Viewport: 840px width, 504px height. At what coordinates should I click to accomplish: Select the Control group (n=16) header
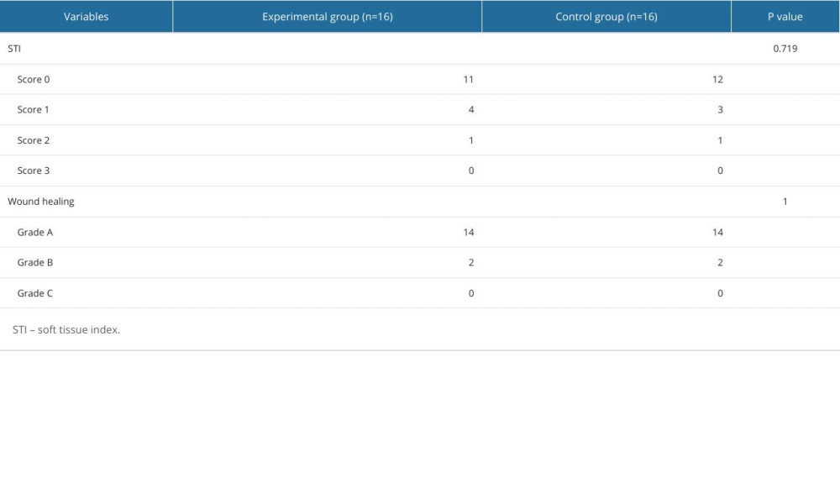[x=606, y=17]
